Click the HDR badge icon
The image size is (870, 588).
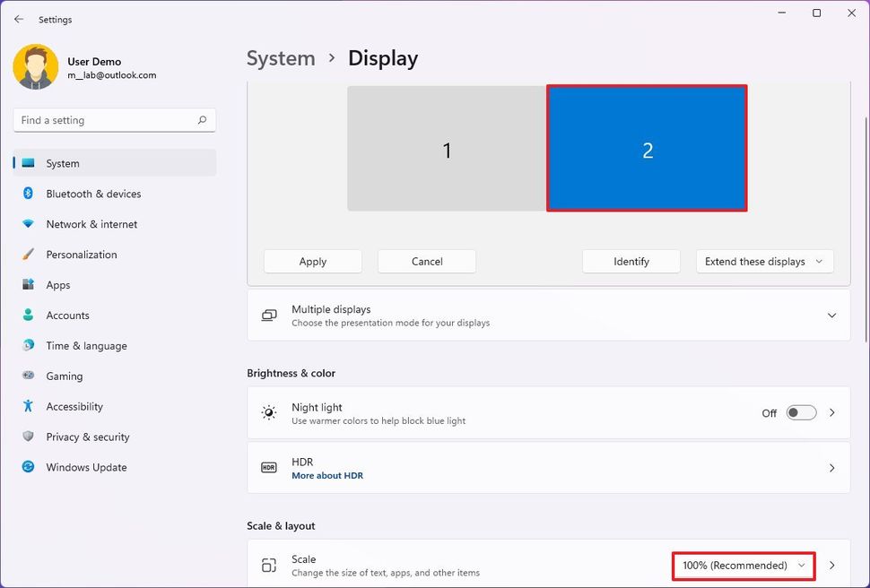point(268,467)
